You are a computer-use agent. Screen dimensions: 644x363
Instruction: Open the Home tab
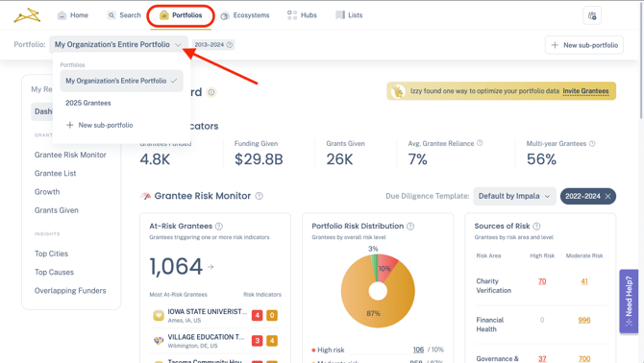pyautogui.click(x=73, y=15)
